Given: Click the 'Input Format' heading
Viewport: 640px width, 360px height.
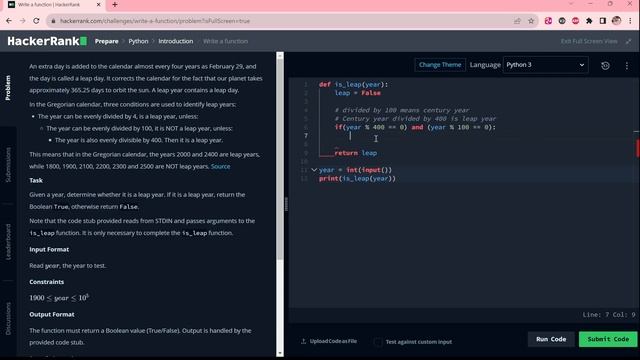Looking at the screenshot, I should click(x=49, y=249).
